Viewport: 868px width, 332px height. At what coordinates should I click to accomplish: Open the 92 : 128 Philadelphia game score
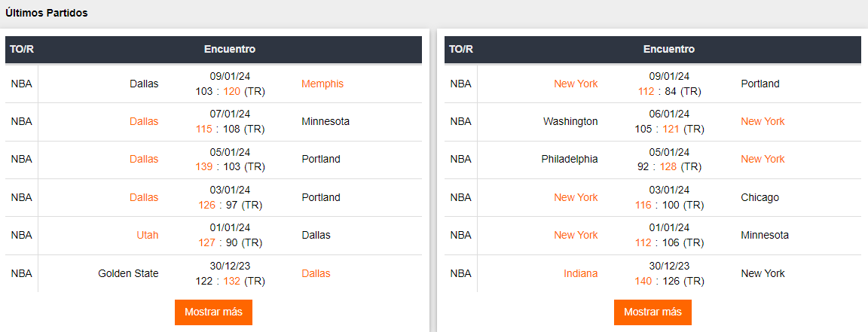click(668, 166)
